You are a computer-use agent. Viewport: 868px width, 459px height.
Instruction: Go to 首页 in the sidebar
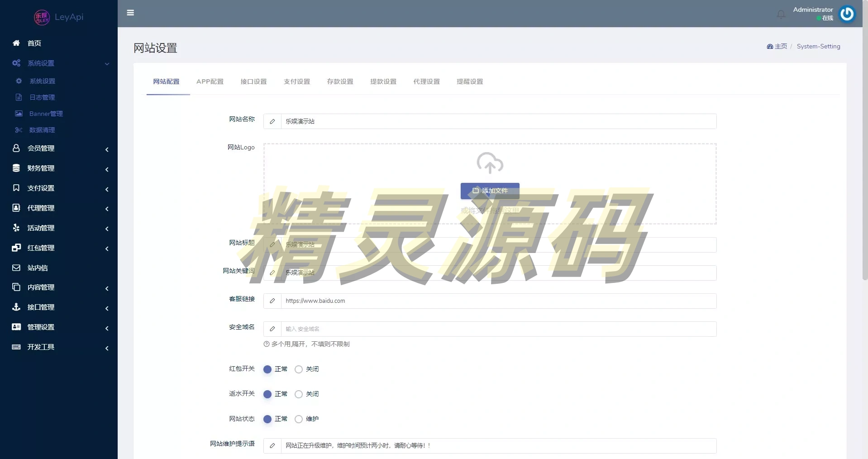pyautogui.click(x=34, y=43)
